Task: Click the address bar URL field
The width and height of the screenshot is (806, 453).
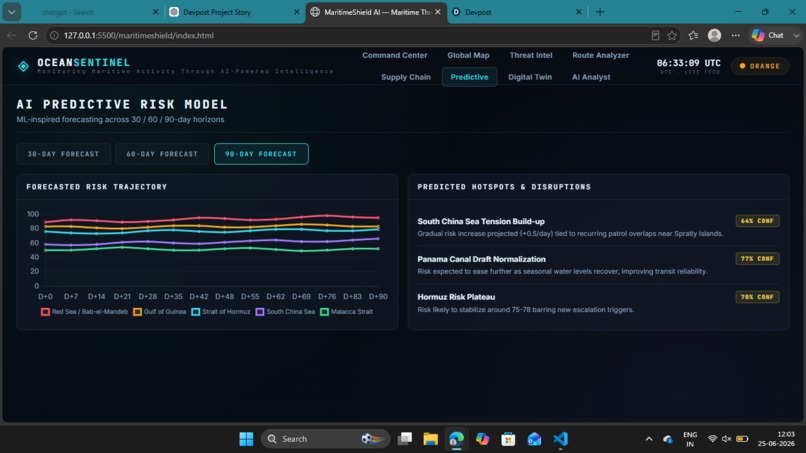Action: [x=350, y=35]
